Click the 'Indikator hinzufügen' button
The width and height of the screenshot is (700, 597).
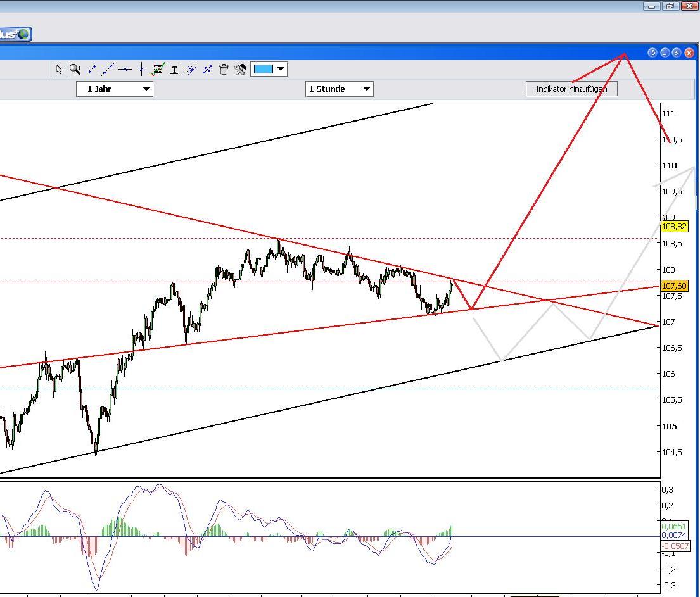[x=571, y=89]
